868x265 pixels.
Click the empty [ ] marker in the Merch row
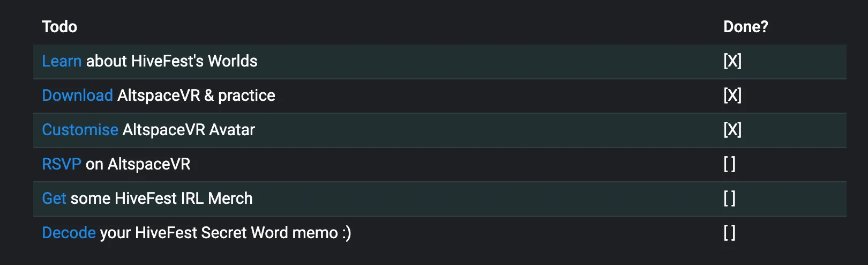tap(729, 198)
